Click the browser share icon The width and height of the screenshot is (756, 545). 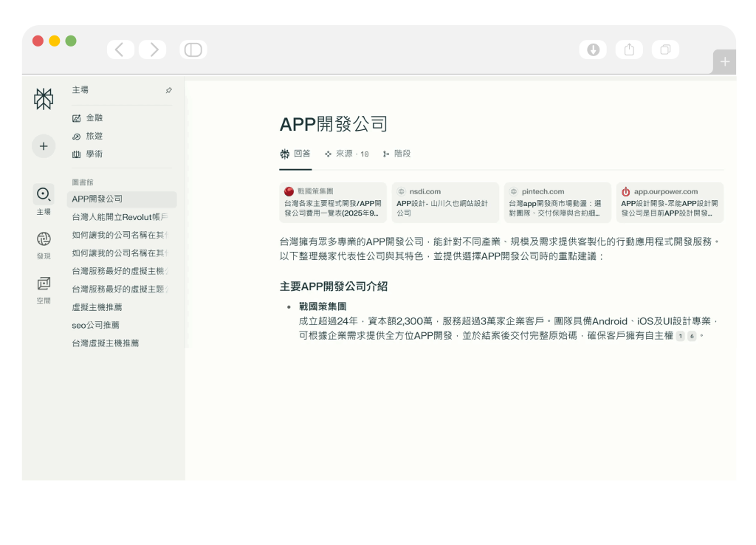pyautogui.click(x=629, y=49)
